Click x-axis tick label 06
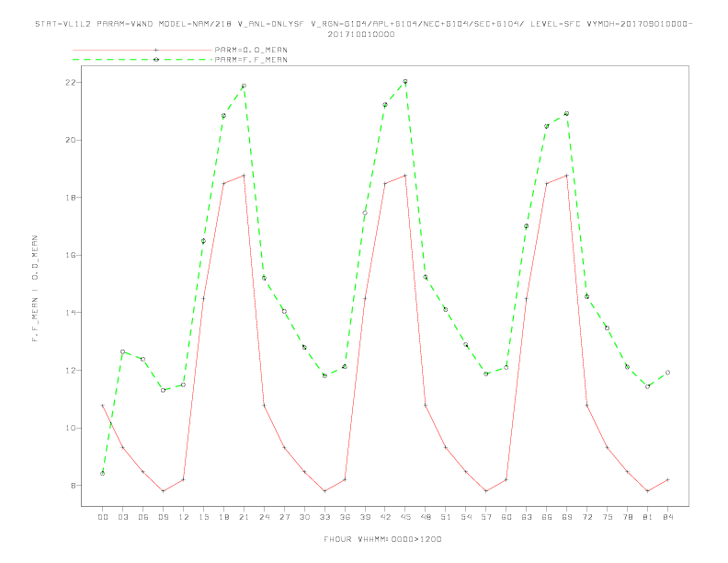 (x=143, y=517)
